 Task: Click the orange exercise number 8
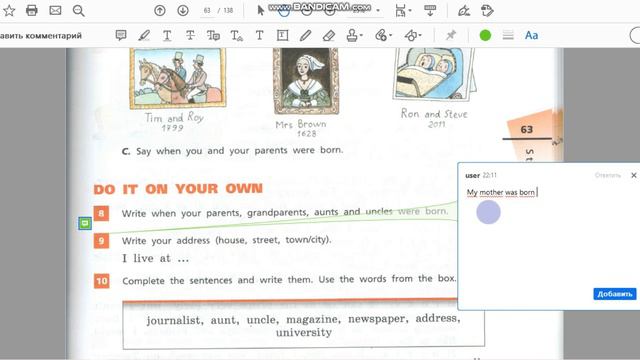click(x=101, y=213)
